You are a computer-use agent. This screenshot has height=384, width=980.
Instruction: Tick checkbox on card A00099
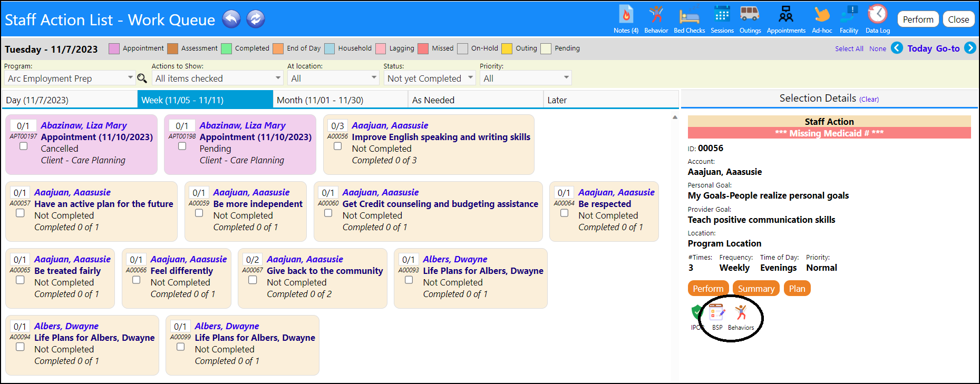(180, 347)
